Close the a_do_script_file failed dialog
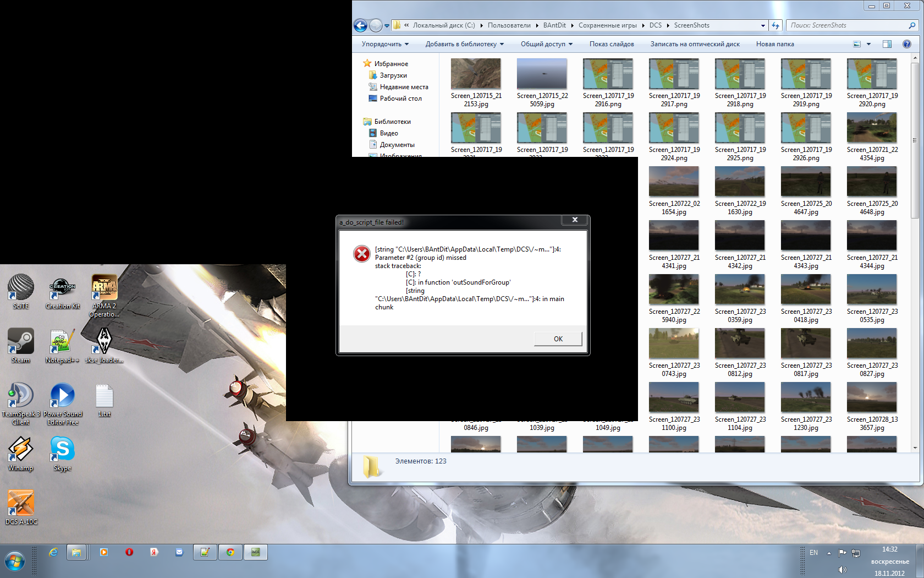Screen dimensions: 924x578 pyautogui.click(x=575, y=220)
